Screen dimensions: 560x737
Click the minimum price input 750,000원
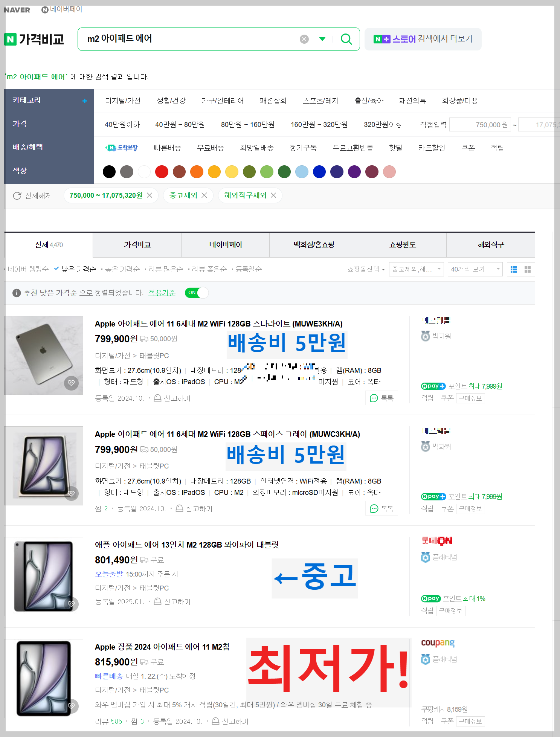481,125
